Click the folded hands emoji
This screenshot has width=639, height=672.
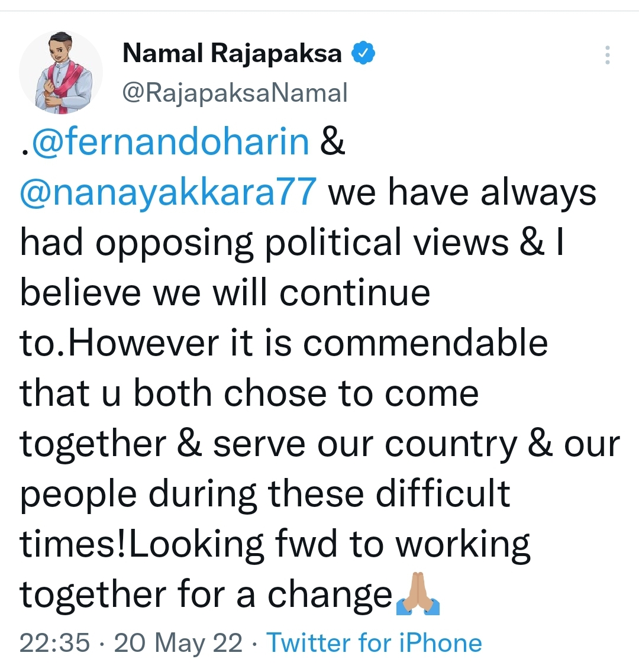418,593
